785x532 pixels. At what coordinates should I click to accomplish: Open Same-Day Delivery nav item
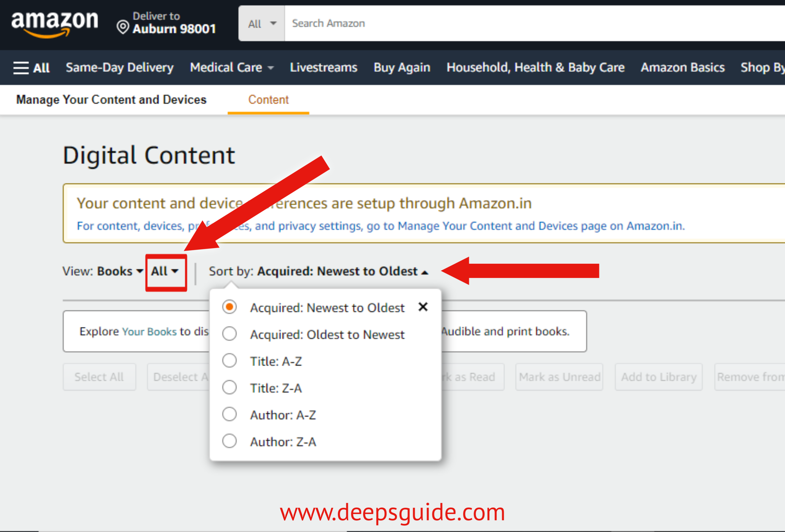pos(120,68)
